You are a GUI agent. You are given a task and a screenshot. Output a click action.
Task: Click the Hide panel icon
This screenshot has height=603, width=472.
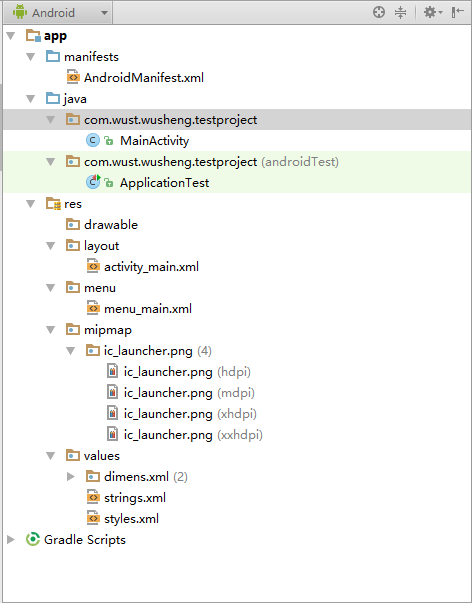click(457, 12)
